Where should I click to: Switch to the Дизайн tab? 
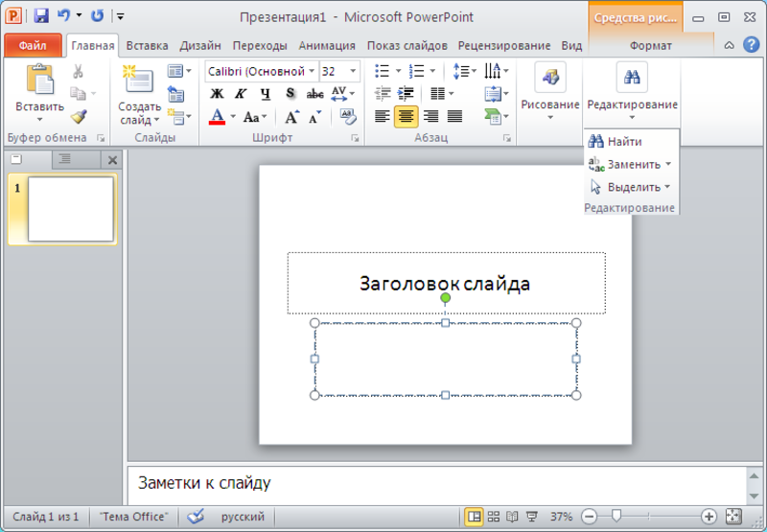[199, 45]
